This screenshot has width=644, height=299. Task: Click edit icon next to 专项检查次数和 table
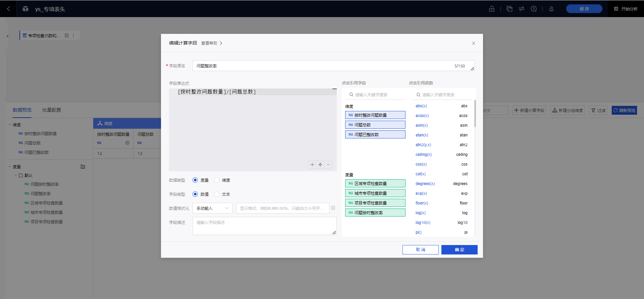(x=66, y=36)
